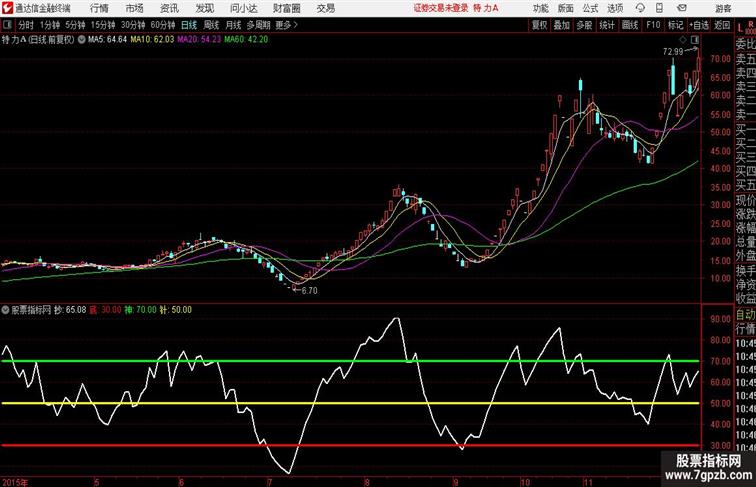Image resolution: width=756 pixels, height=487 pixels.
Task: Click the 多股 multi-stock button
Action: (584, 25)
